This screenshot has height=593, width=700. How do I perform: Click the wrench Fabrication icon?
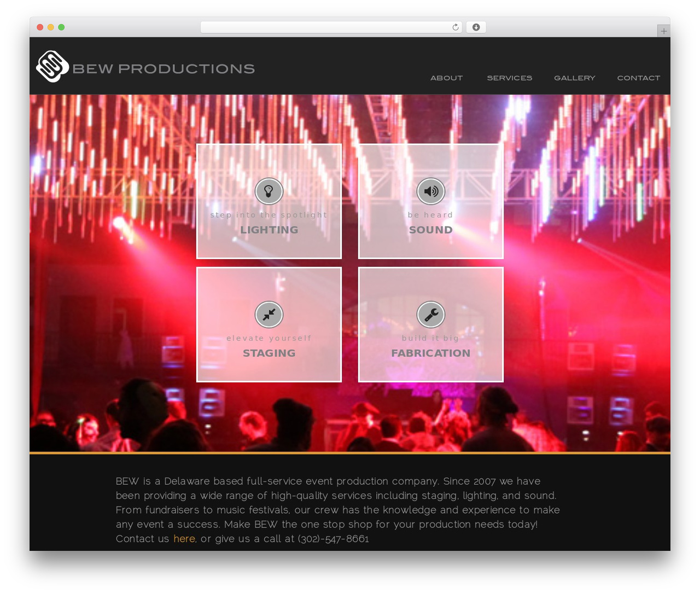coord(431,315)
